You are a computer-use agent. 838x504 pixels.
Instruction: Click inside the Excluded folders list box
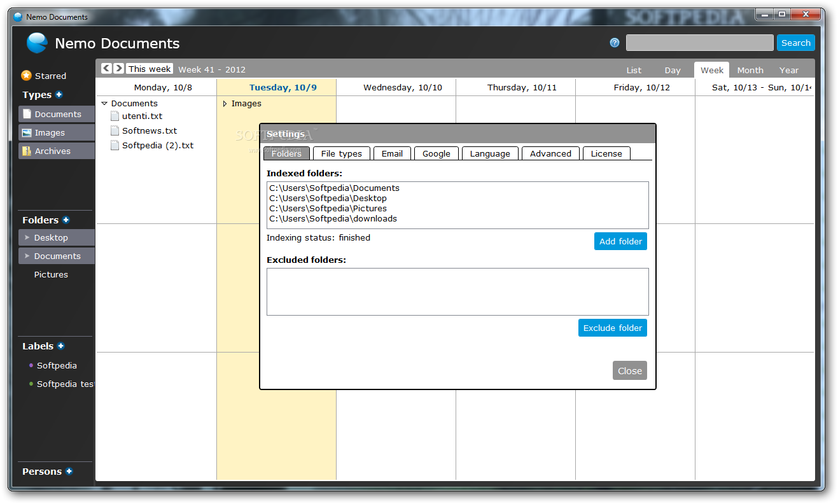(457, 291)
